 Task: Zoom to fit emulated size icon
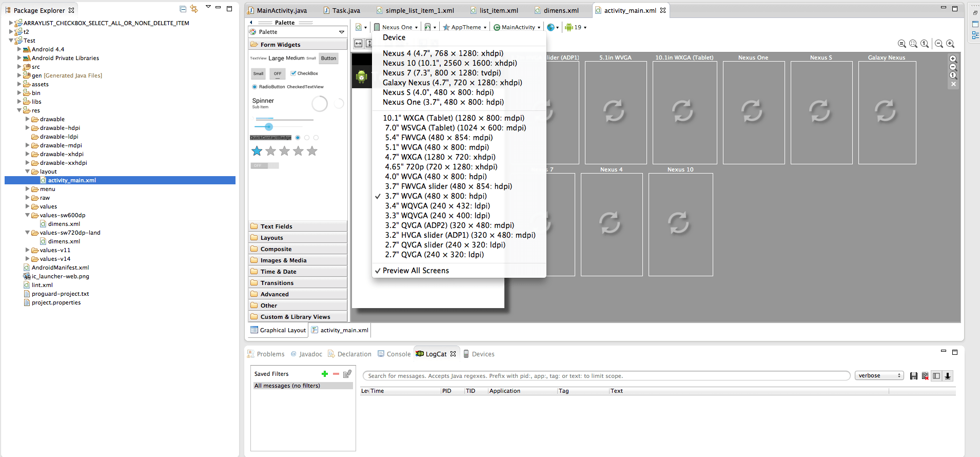pos(902,44)
